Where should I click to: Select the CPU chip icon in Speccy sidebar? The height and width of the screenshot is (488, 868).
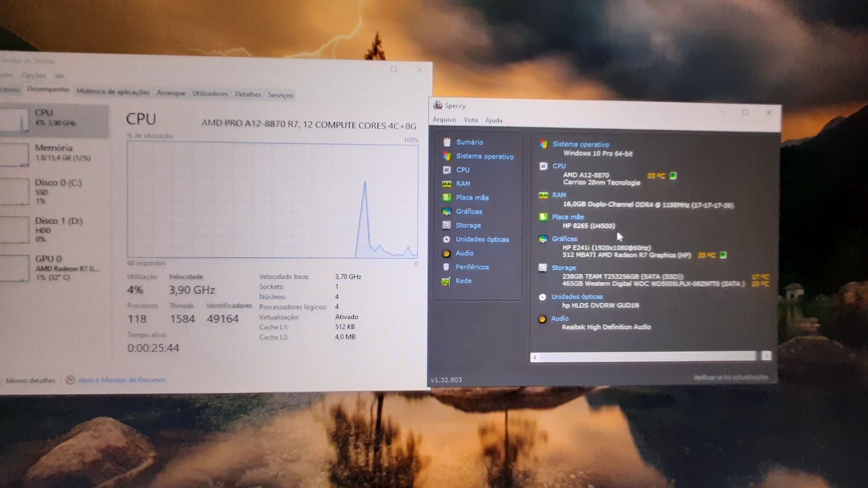point(447,170)
